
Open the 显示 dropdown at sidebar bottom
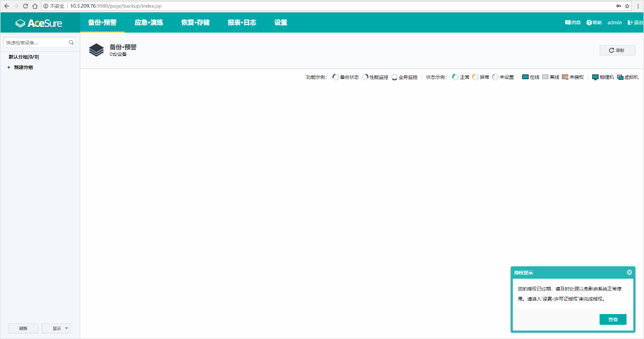click(56, 328)
